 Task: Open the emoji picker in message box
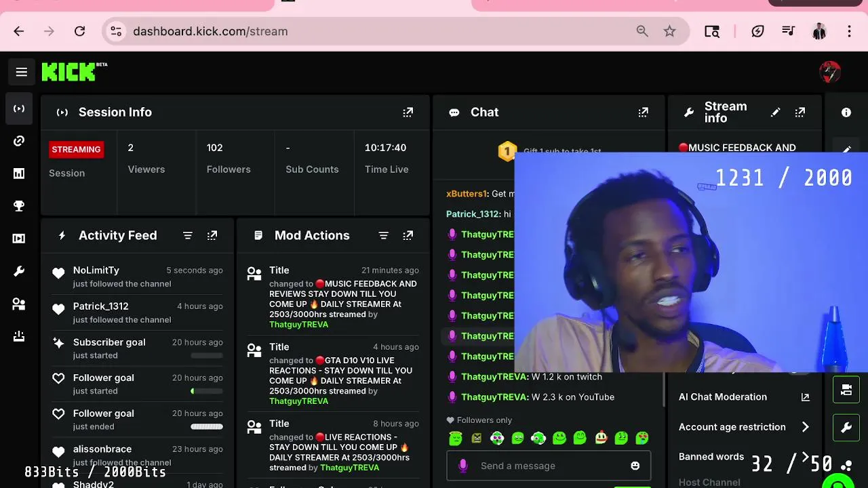coord(635,466)
